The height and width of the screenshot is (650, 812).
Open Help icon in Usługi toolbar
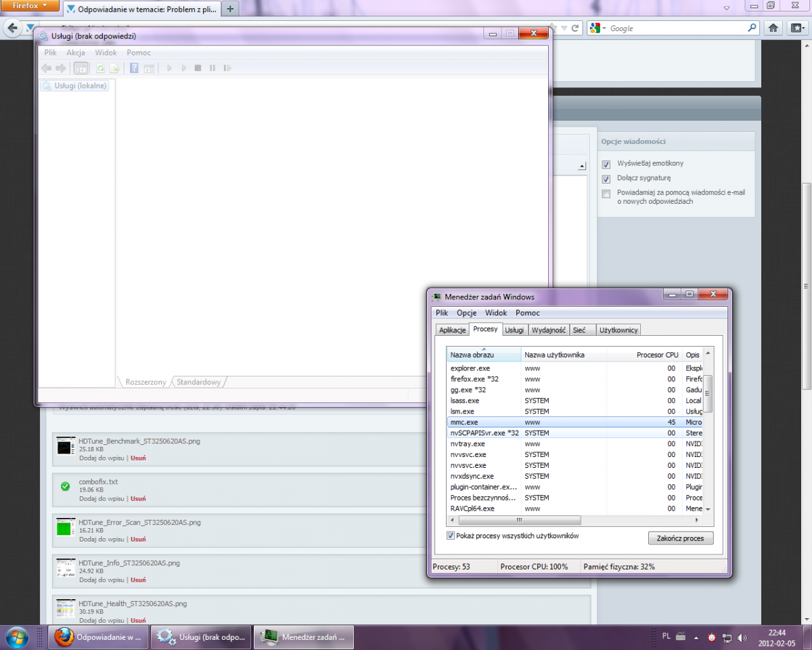134,68
